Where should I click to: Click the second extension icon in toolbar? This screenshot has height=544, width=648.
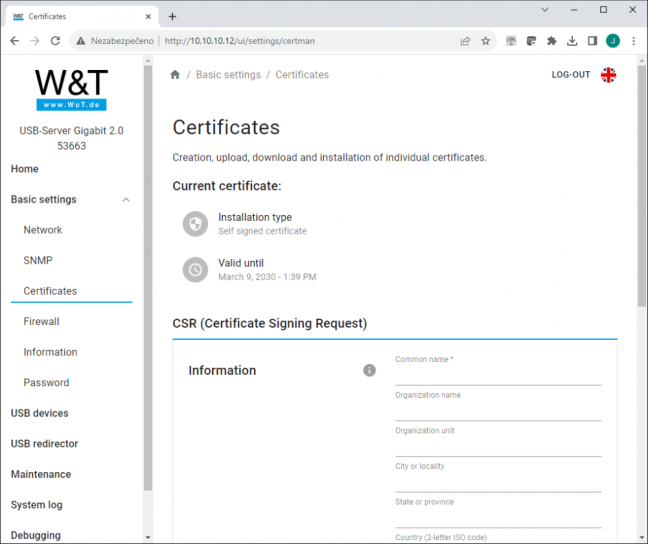coord(531,41)
